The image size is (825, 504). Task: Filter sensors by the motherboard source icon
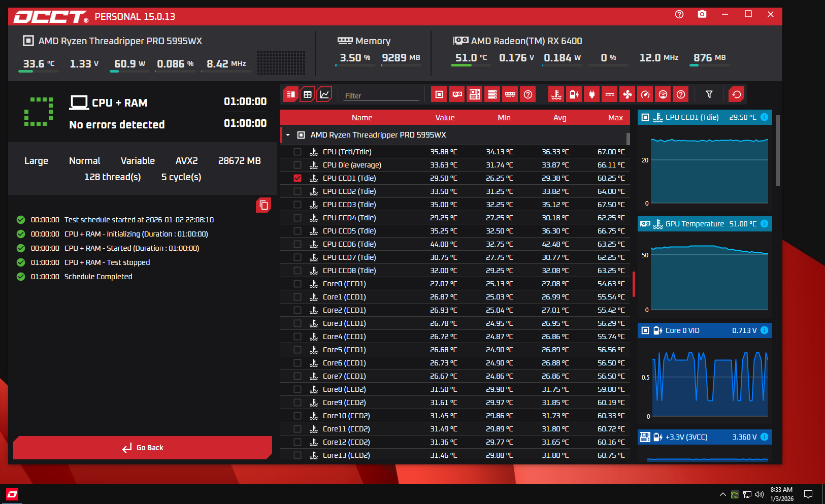click(475, 94)
